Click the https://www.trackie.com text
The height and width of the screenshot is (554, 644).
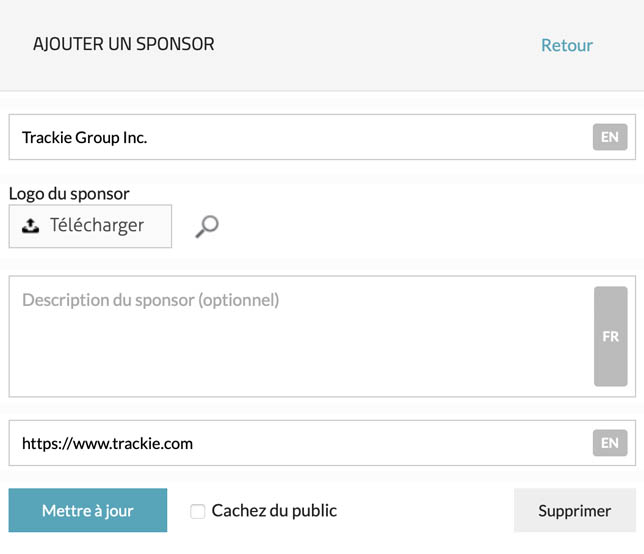coord(107,442)
